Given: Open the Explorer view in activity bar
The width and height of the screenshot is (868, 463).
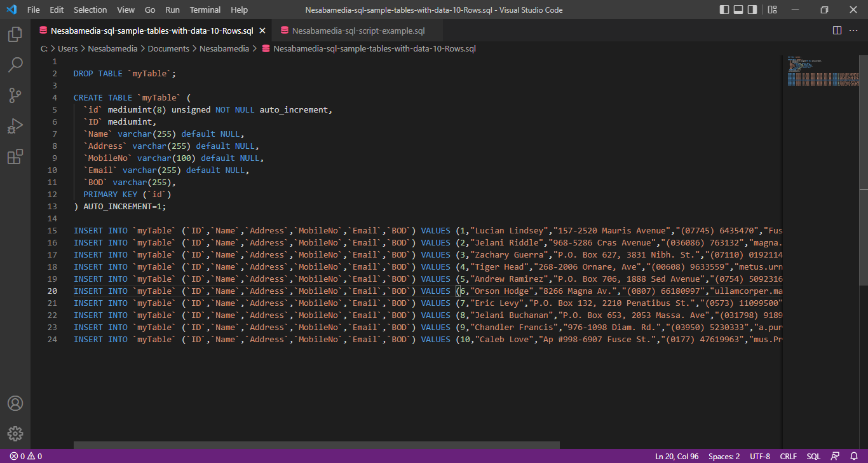Looking at the screenshot, I should click(x=15, y=34).
